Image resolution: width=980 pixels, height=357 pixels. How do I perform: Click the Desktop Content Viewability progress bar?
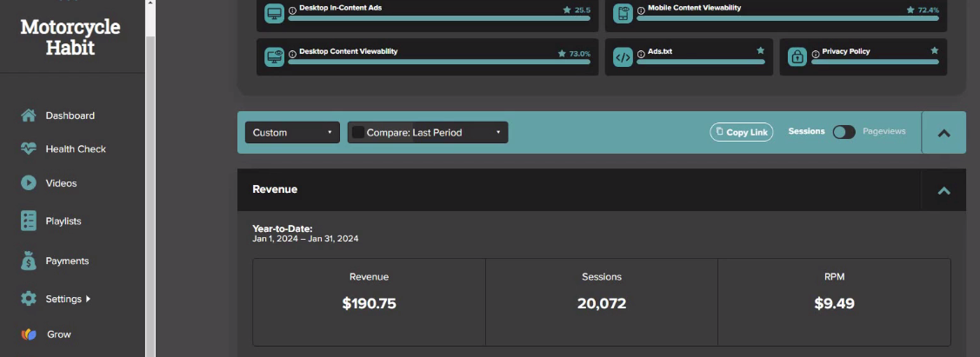439,62
